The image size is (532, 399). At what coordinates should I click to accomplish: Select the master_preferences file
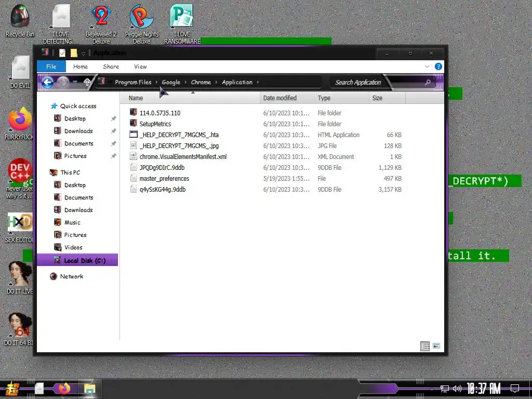tap(164, 179)
